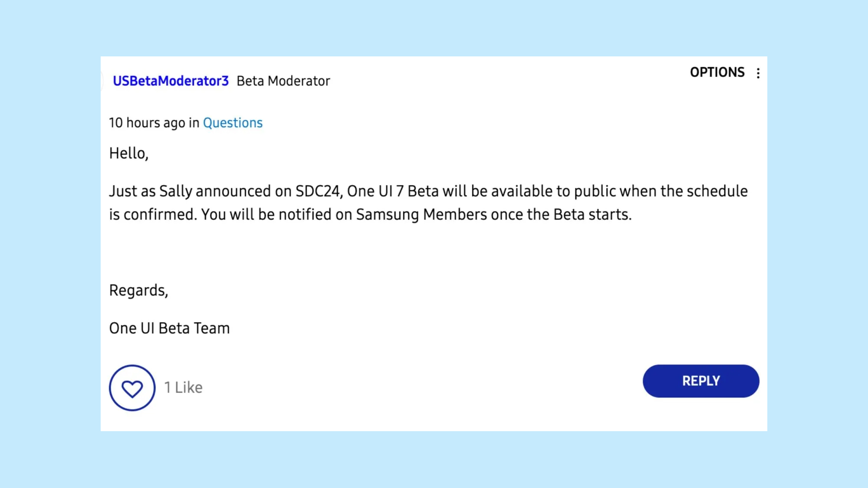This screenshot has width=868, height=488.
Task: Click the phrase "Samsung Members" in the post
Action: (x=421, y=215)
